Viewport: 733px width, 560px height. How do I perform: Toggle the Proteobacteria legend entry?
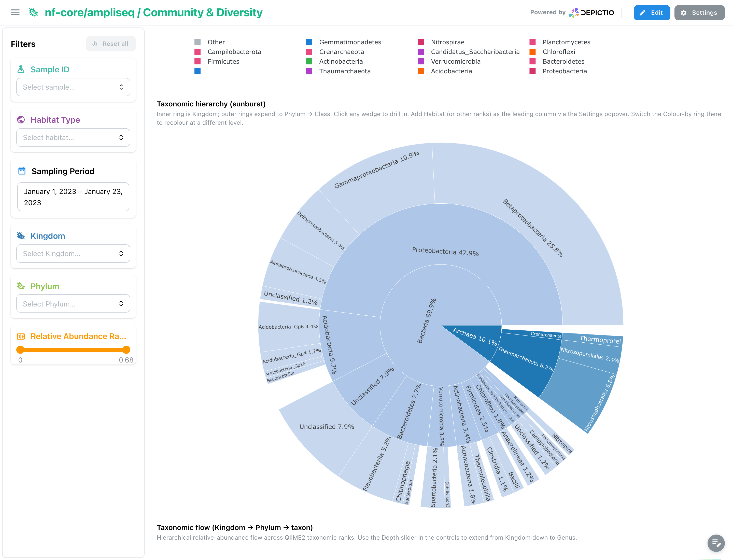(x=558, y=71)
